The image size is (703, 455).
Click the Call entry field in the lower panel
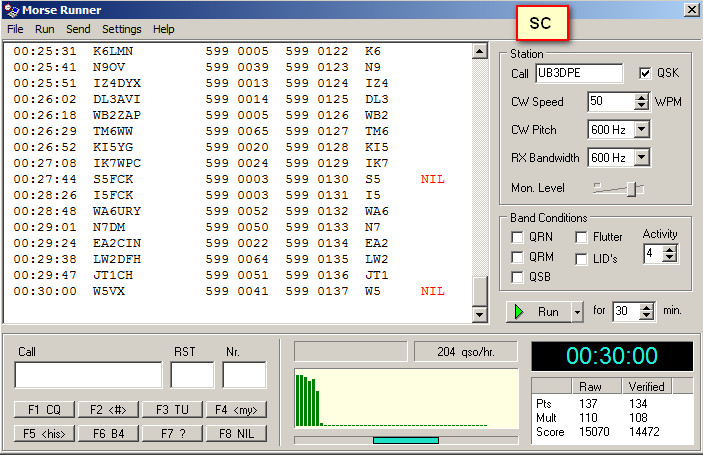click(88, 375)
